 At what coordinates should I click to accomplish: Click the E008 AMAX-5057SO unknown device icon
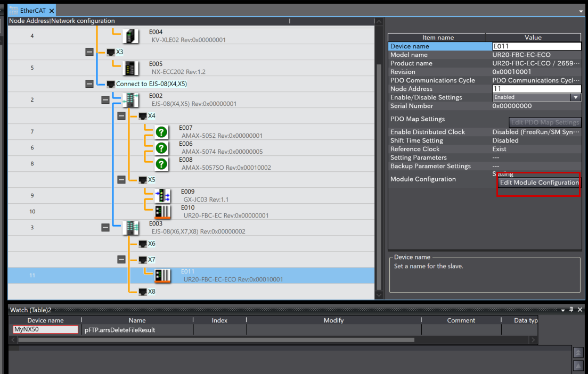pos(161,164)
